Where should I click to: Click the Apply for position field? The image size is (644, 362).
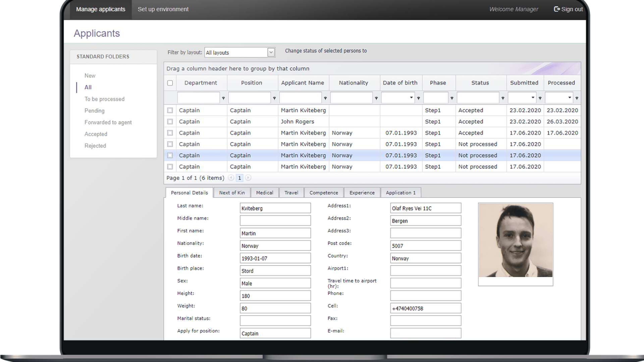[275, 333]
